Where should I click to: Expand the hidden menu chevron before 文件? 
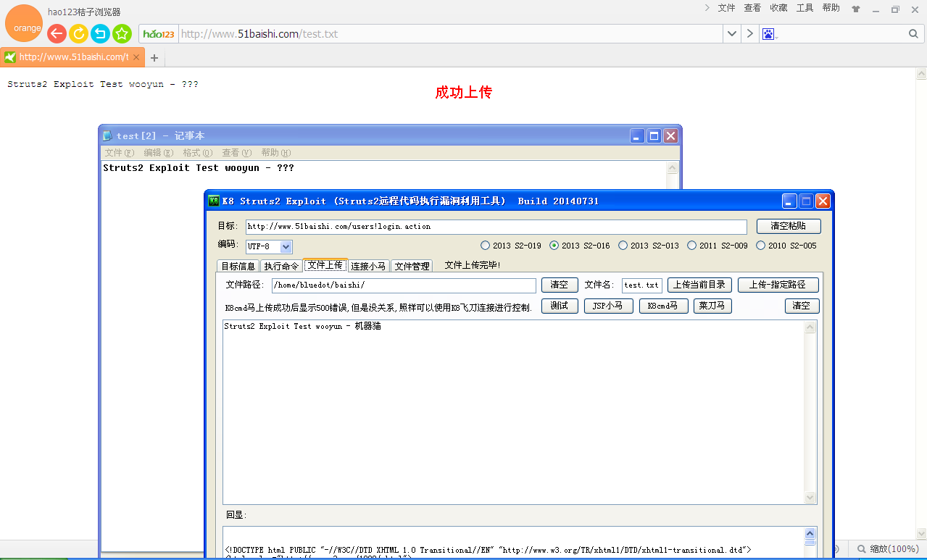pos(707,8)
